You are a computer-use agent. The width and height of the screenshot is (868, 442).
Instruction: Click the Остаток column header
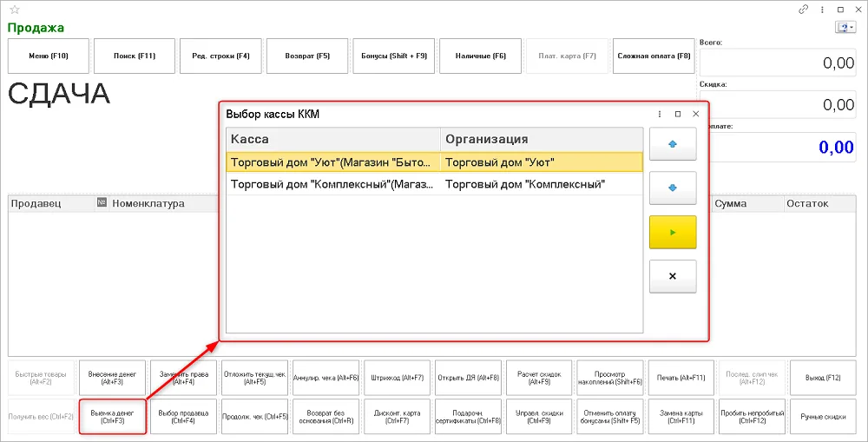[820, 203]
